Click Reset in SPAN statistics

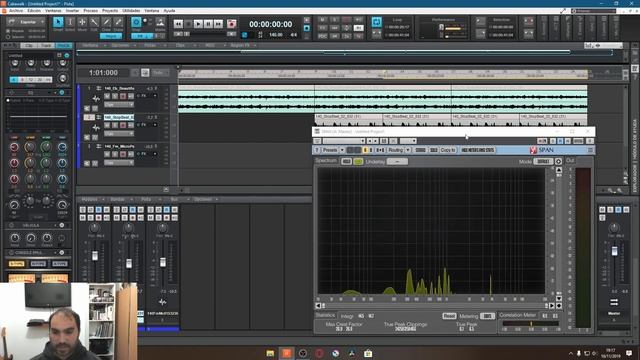pos(449,316)
